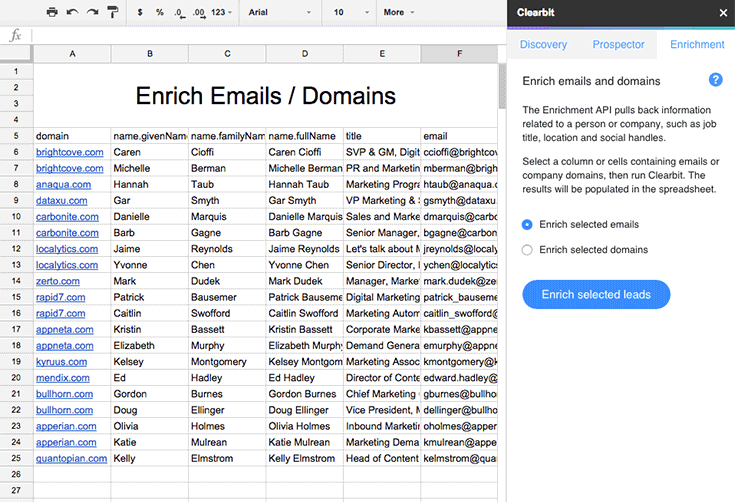Select column F header
Image resolution: width=735 pixels, height=502 pixels.
pyautogui.click(x=459, y=54)
